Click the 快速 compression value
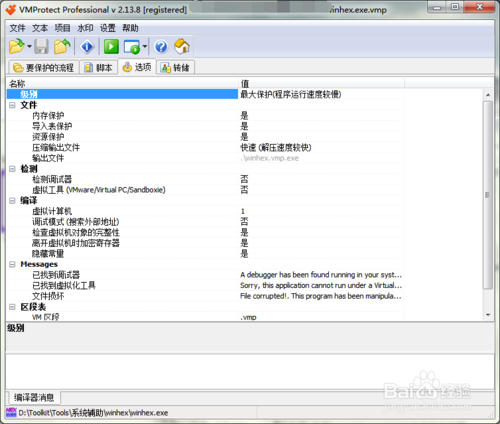This screenshot has width=500, height=424. click(276, 147)
